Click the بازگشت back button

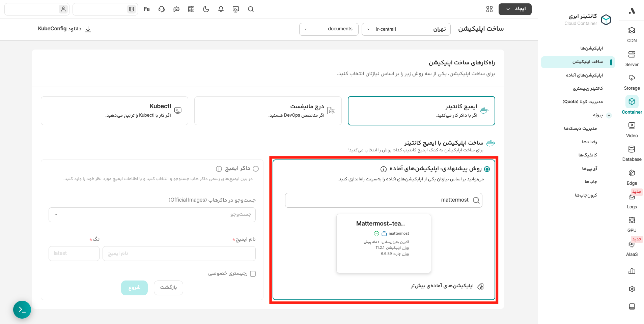(x=168, y=288)
